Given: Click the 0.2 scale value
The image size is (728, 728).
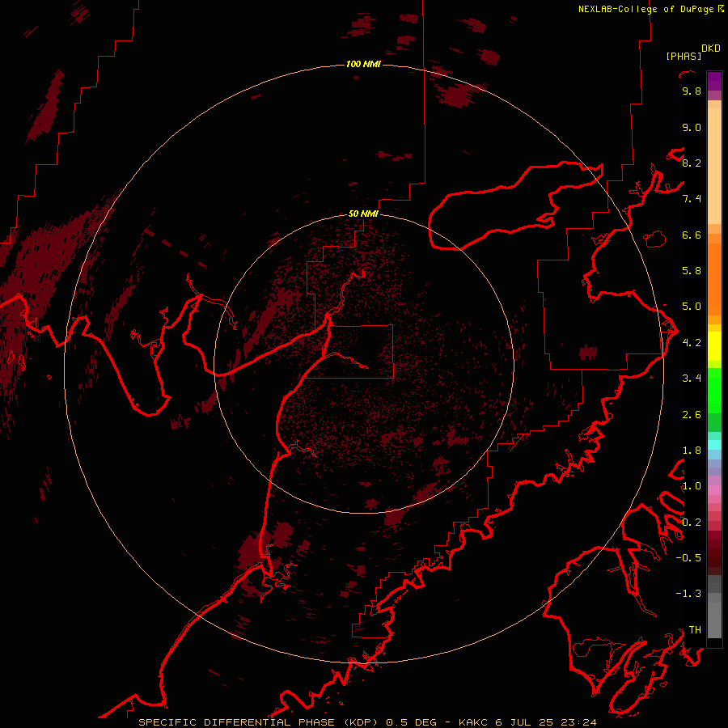Looking at the screenshot, I should (692, 522).
